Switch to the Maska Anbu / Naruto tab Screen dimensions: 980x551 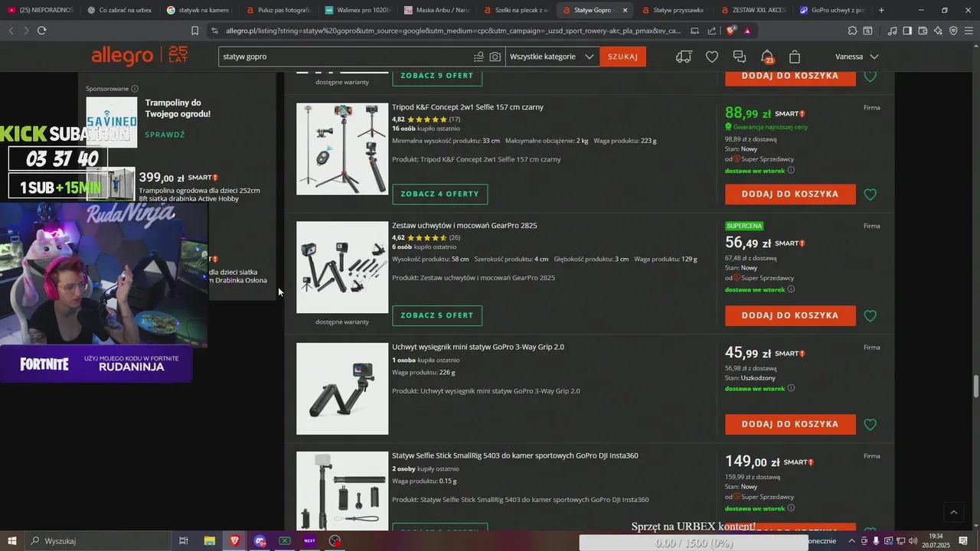(x=436, y=10)
